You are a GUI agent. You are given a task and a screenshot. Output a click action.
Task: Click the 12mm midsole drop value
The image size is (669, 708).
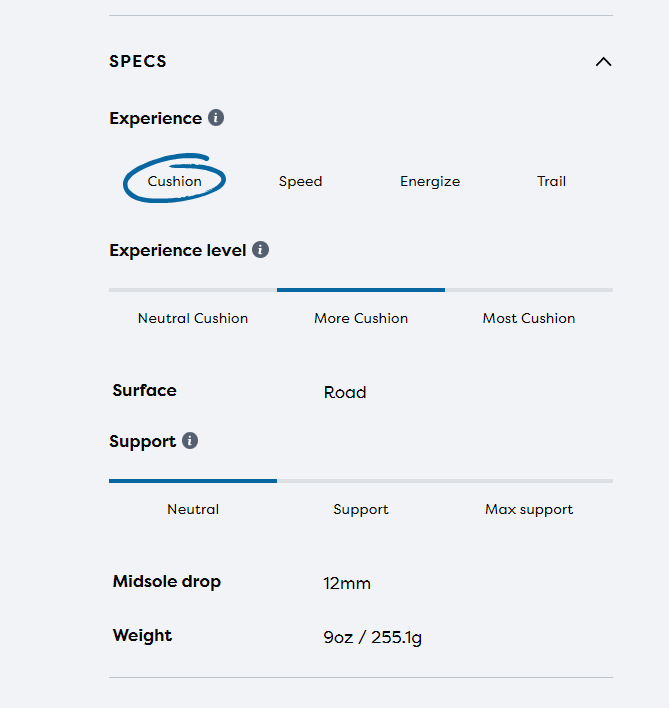[347, 583]
